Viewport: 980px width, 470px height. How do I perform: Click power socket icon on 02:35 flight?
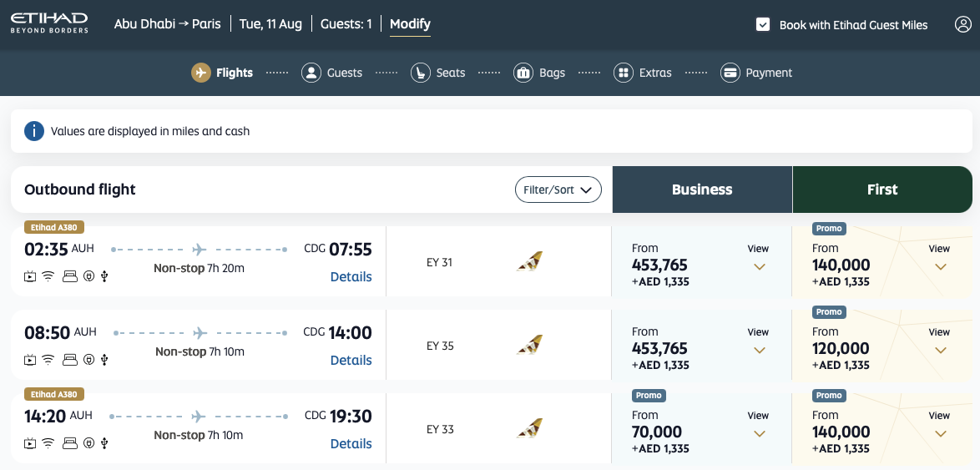coord(88,276)
